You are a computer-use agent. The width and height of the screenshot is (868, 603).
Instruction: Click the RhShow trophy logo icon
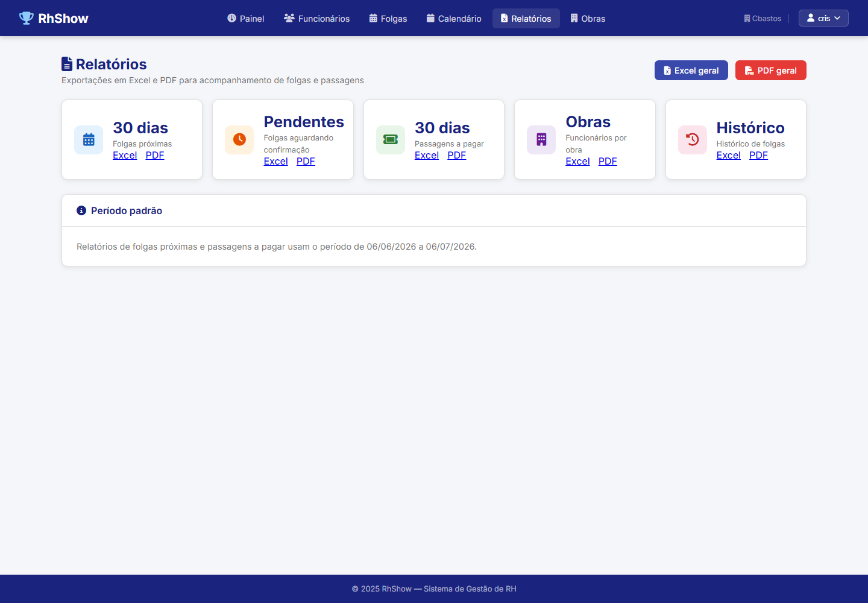(27, 18)
